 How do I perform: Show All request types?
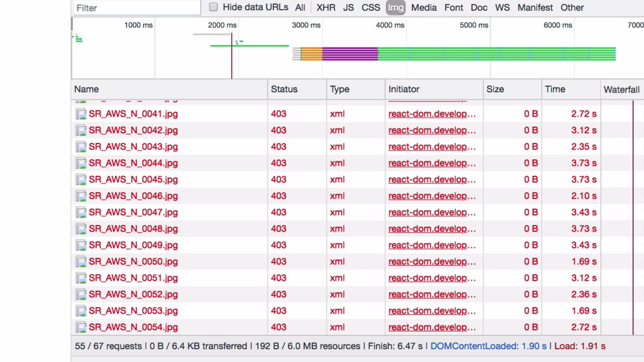tap(300, 8)
